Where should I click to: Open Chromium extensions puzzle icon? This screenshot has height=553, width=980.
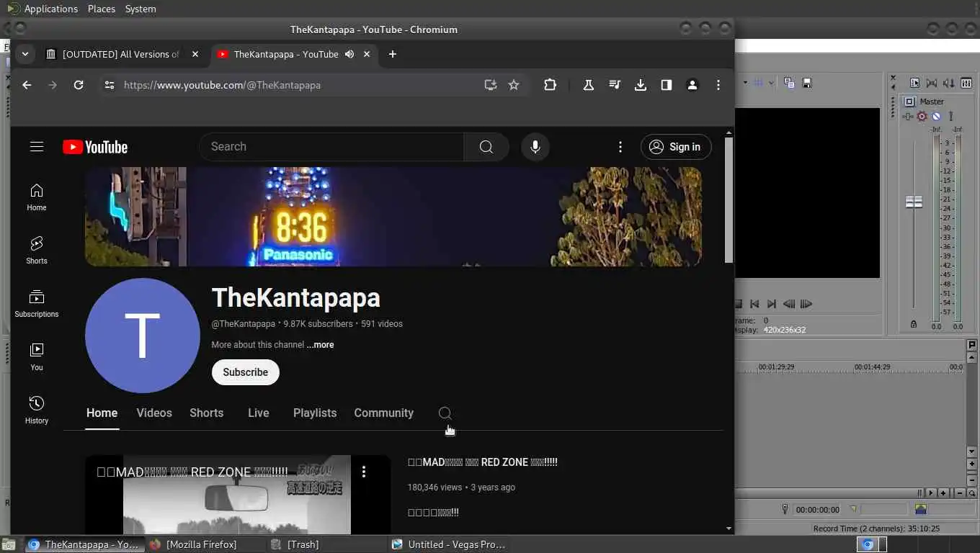click(550, 85)
